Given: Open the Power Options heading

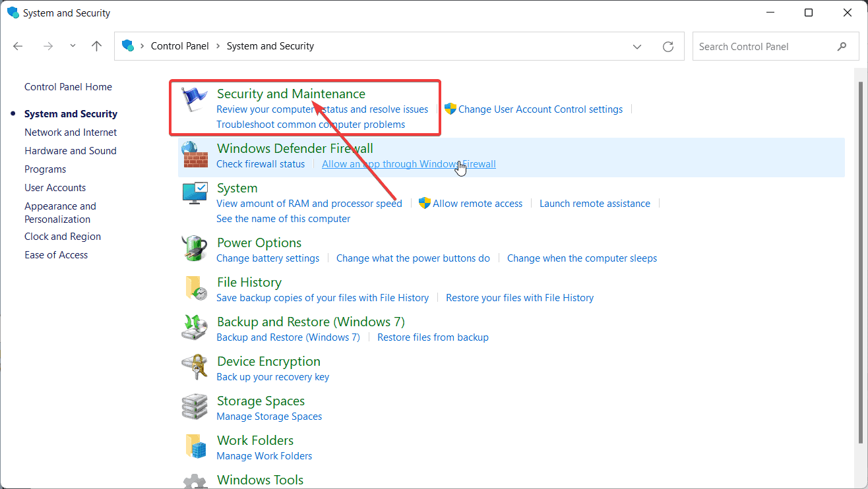Looking at the screenshot, I should (259, 243).
